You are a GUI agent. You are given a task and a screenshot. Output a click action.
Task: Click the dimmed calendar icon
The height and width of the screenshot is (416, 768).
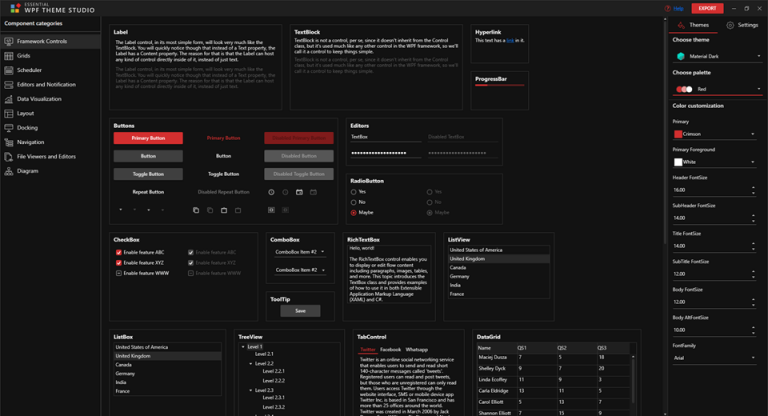pyautogui.click(x=313, y=192)
